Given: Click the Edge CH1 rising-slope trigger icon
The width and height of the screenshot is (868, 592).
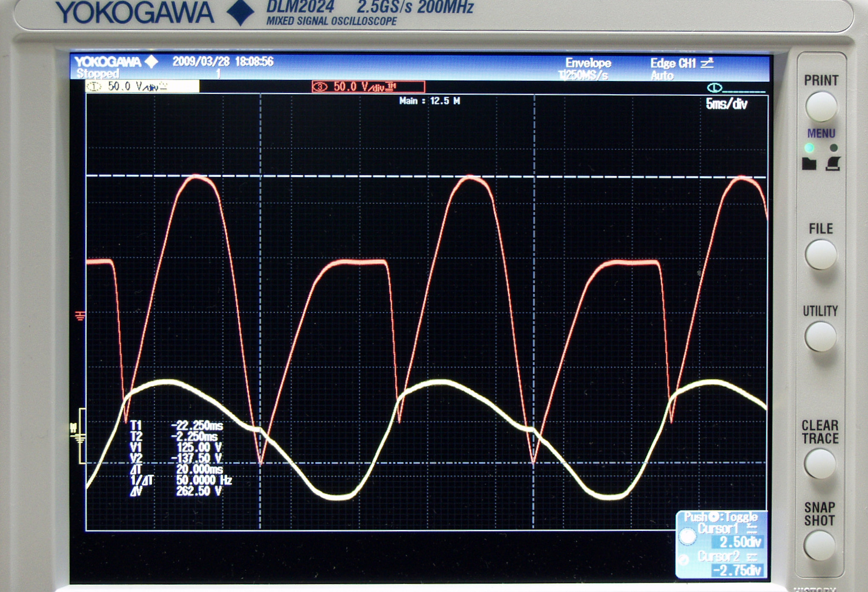Looking at the screenshot, I should [x=707, y=63].
